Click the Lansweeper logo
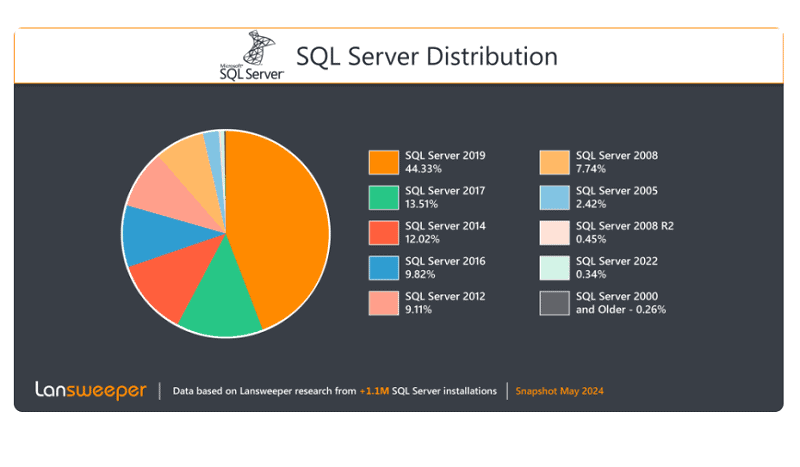Screen dimensions: 800x467 [x=91, y=390]
